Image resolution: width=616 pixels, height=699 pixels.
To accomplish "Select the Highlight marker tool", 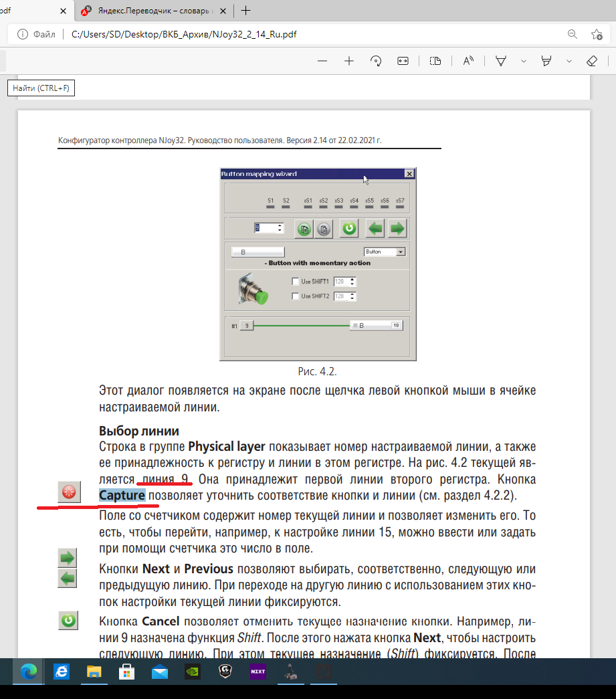I will click(x=546, y=61).
